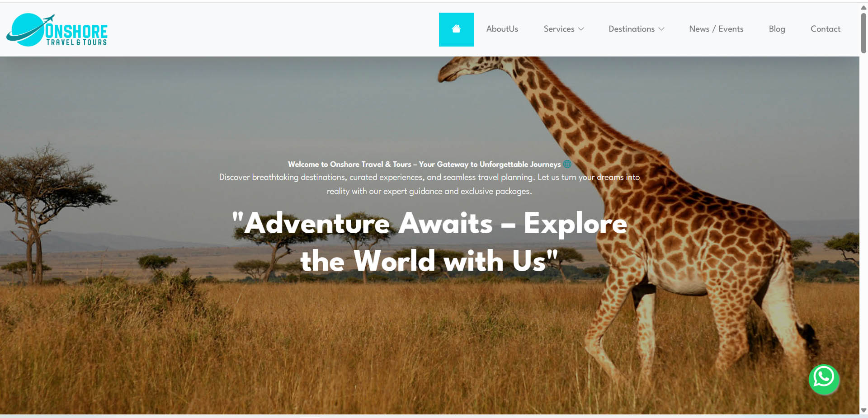Viewport: 868px width, 418px height.
Task: Click the scrollbar down arrow
Action: [x=863, y=410]
